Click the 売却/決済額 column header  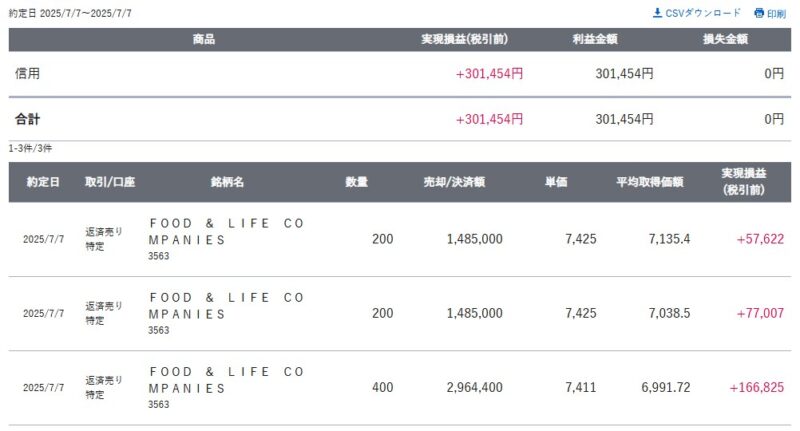coord(454,182)
